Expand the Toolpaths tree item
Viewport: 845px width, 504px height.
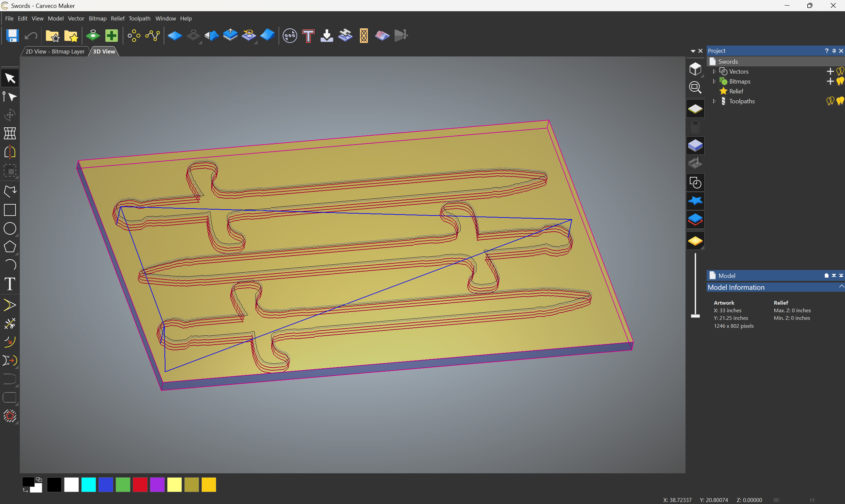tap(714, 101)
